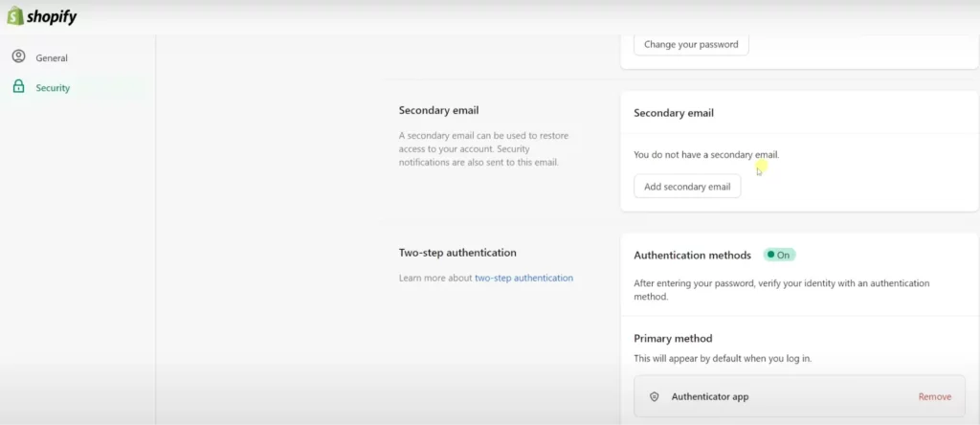
Task: Select the Security menu item label
Action: tap(53, 88)
